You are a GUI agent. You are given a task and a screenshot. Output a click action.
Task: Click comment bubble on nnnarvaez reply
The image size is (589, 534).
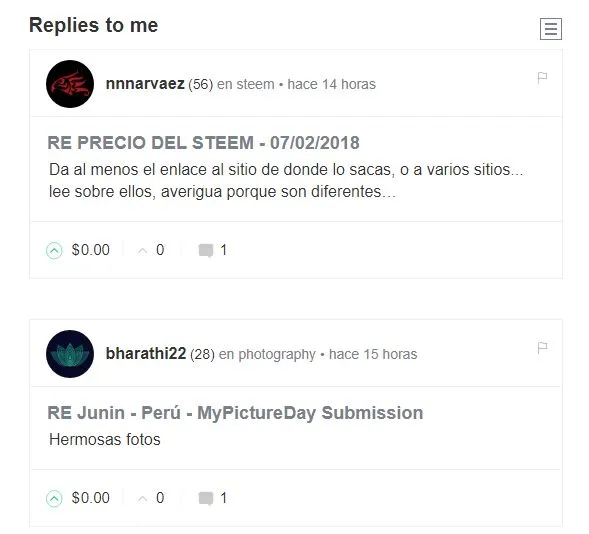tap(206, 250)
